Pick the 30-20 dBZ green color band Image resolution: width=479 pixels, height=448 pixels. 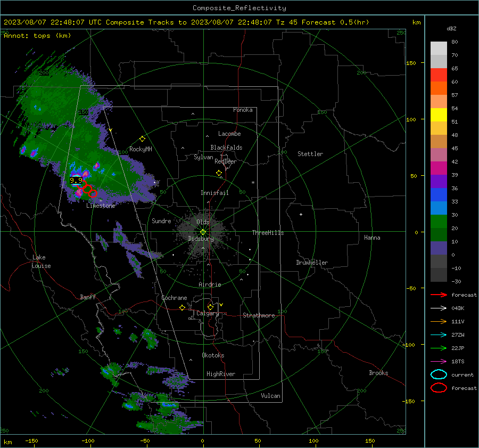click(439, 222)
